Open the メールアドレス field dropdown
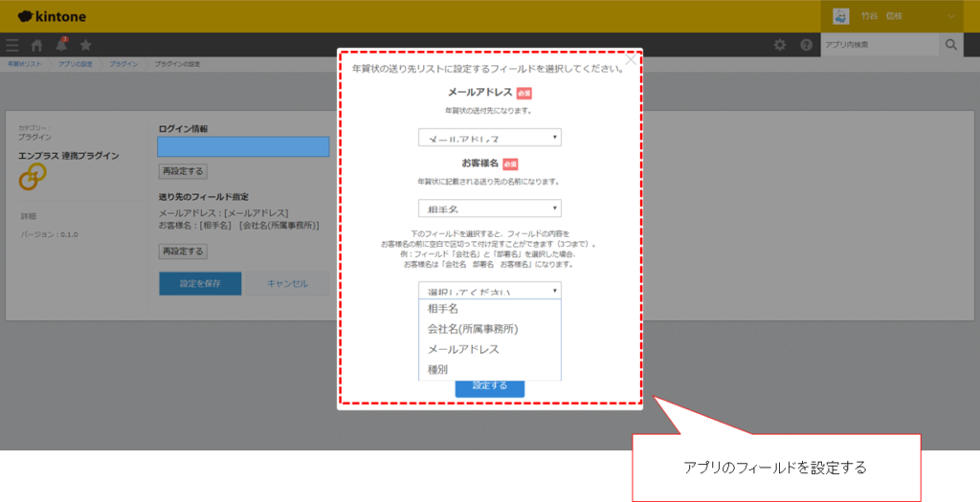This screenshot has width=980, height=502. pyautogui.click(x=489, y=138)
